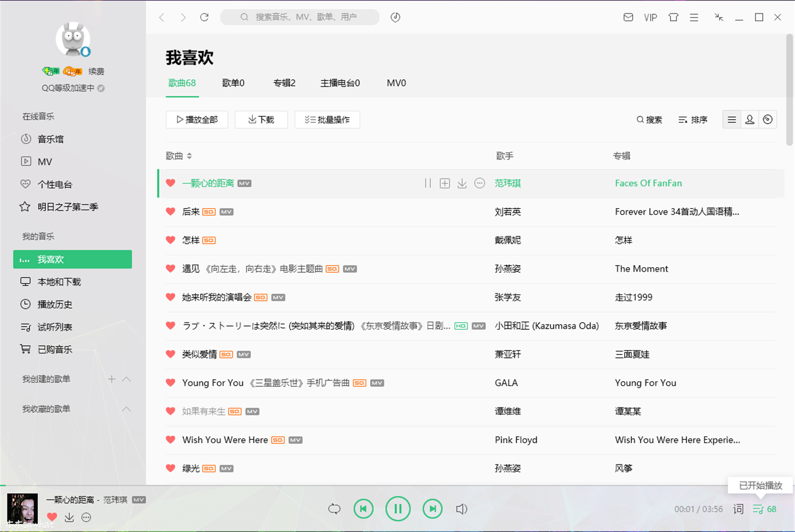Open the main menu hamburger icon
The height and width of the screenshot is (532, 795).
tap(694, 18)
